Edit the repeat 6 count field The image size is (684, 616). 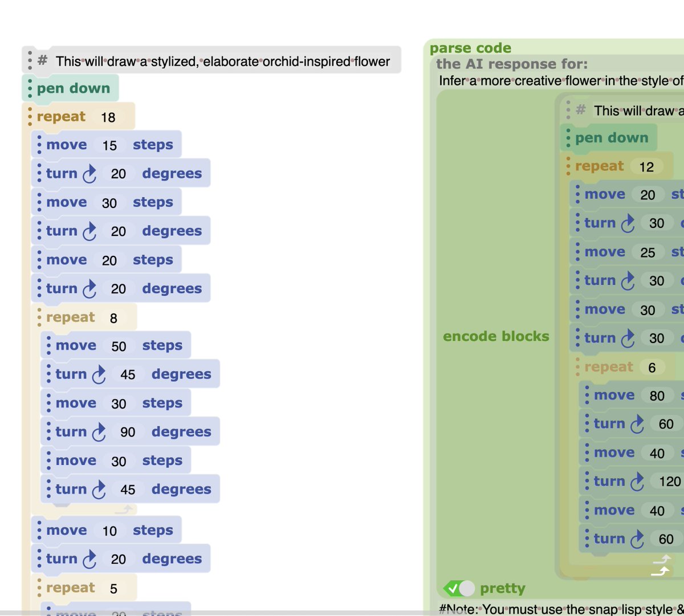[x=652, y=368]
